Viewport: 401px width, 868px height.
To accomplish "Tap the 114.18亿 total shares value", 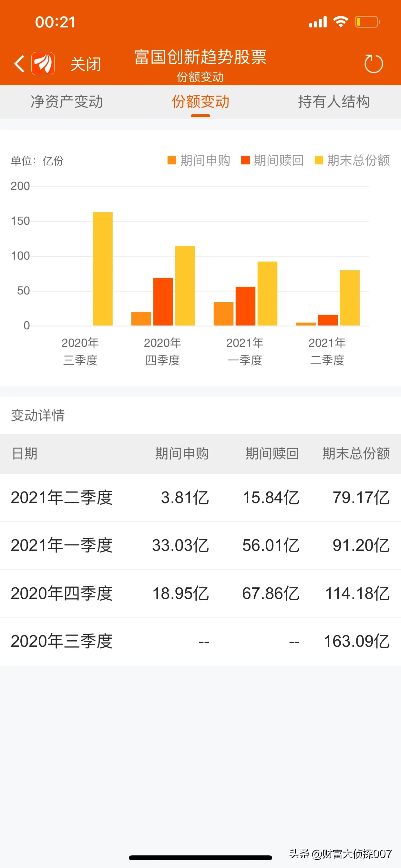I will (x=357, y=594).
